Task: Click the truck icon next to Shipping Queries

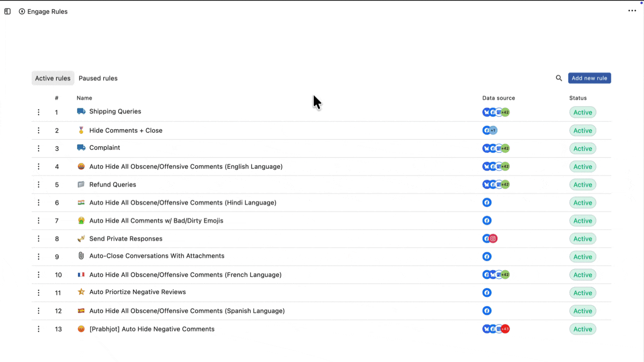Action: pos(81,112)
